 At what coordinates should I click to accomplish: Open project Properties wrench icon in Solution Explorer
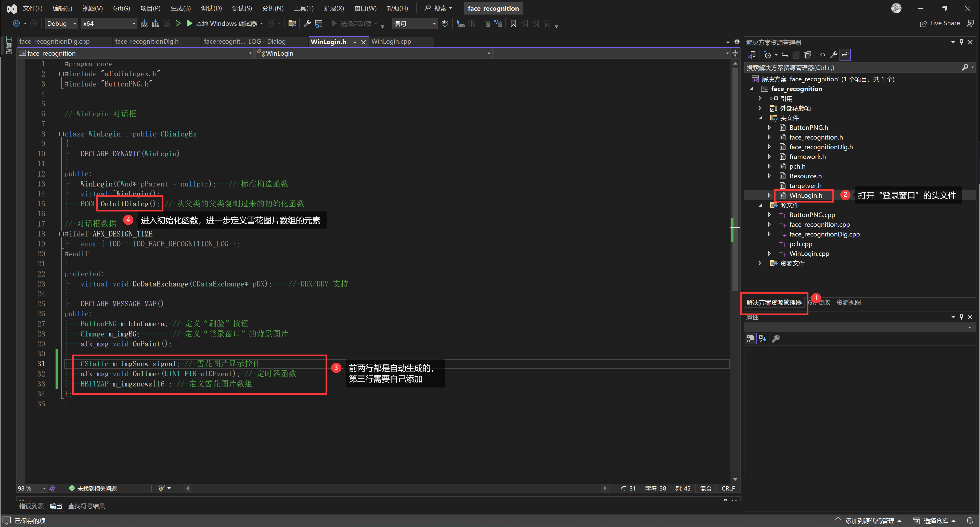tap(833, 55)
